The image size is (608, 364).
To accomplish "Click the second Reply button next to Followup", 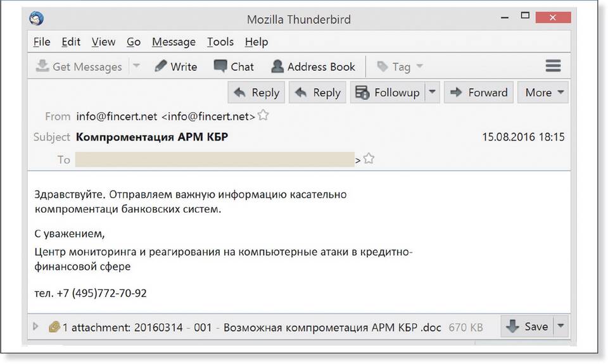I will pos(317,92).
